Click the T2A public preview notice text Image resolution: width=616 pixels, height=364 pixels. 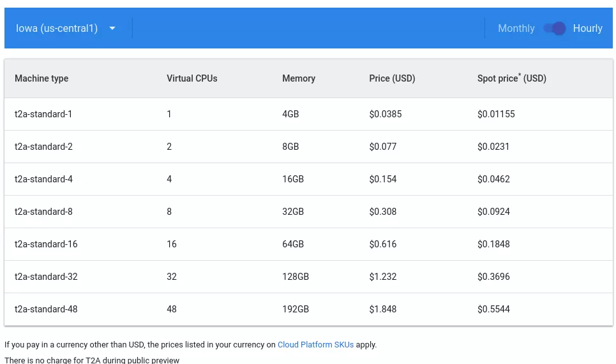92,360
